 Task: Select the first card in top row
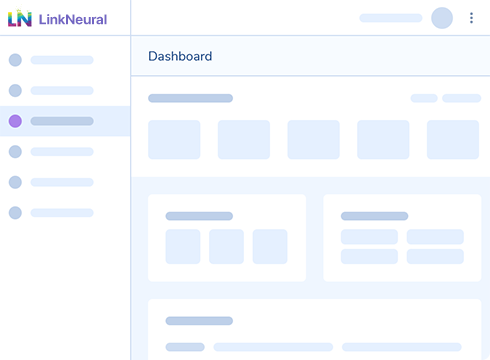pos(174,140)
